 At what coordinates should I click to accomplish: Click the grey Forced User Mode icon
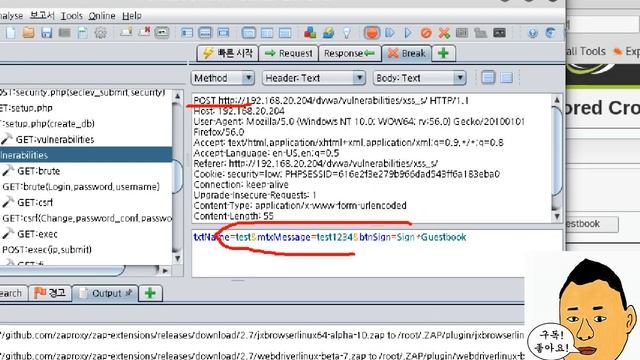480,33
